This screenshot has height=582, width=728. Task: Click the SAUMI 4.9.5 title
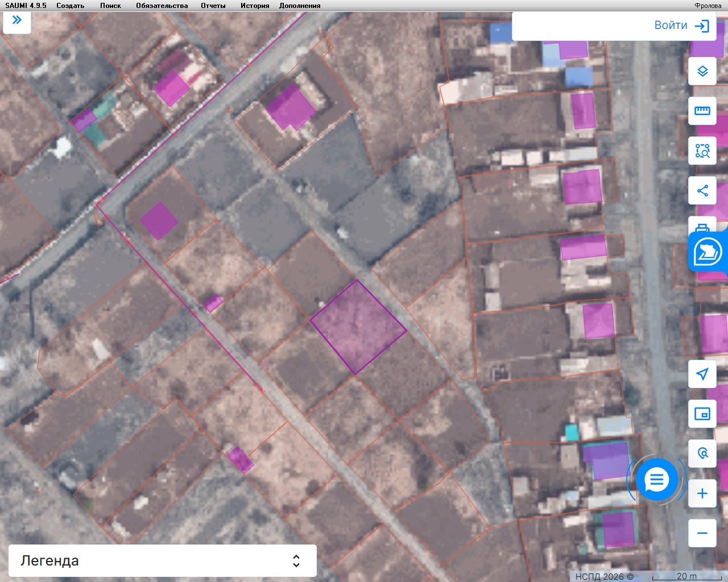tap(26, 6)
